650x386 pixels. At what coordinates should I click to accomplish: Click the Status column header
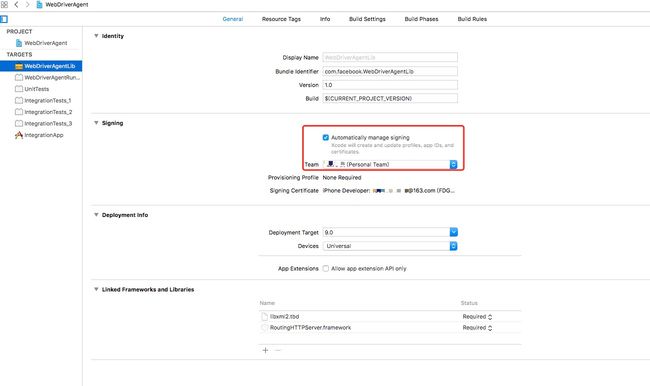coord(469,303)
